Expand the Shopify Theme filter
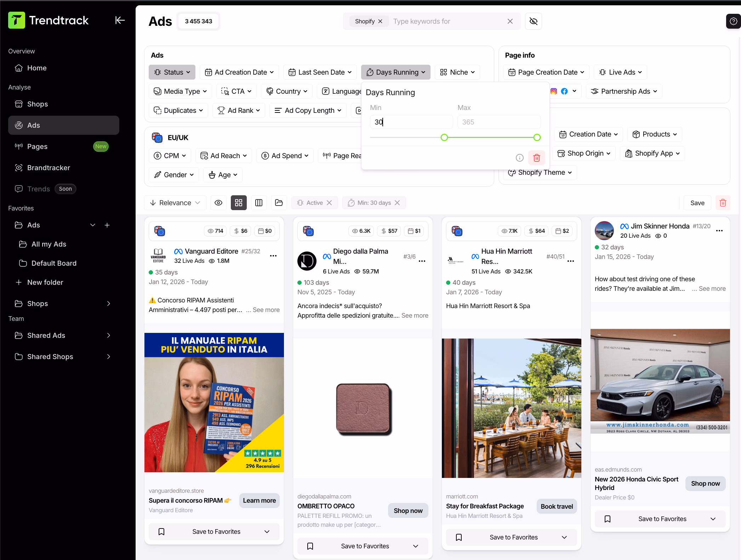Viewport: 741px width, 560px height. click(x=540, y=172)
